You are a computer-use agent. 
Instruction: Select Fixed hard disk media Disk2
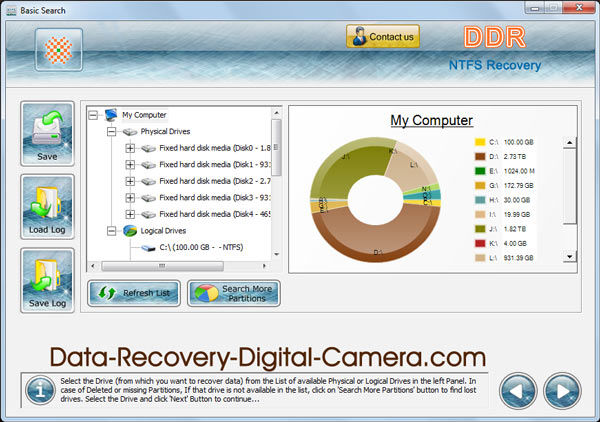(x=215, y=181)
